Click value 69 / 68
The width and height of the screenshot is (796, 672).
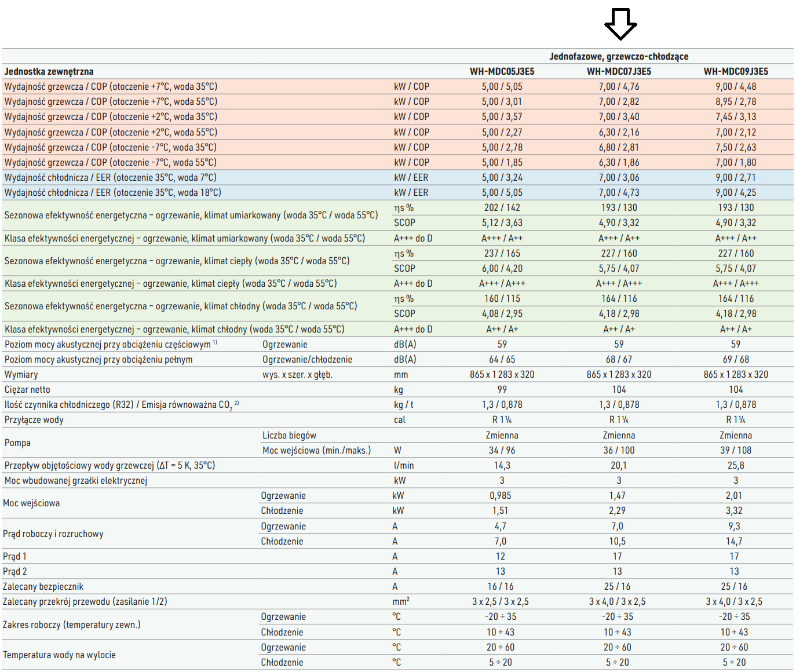736,359
